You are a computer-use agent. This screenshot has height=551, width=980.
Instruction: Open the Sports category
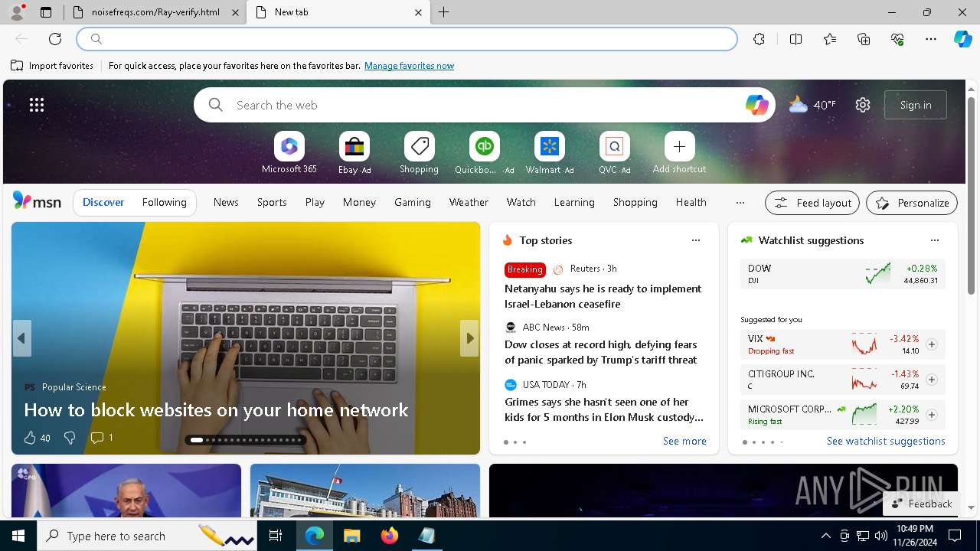tap(272, 202)
